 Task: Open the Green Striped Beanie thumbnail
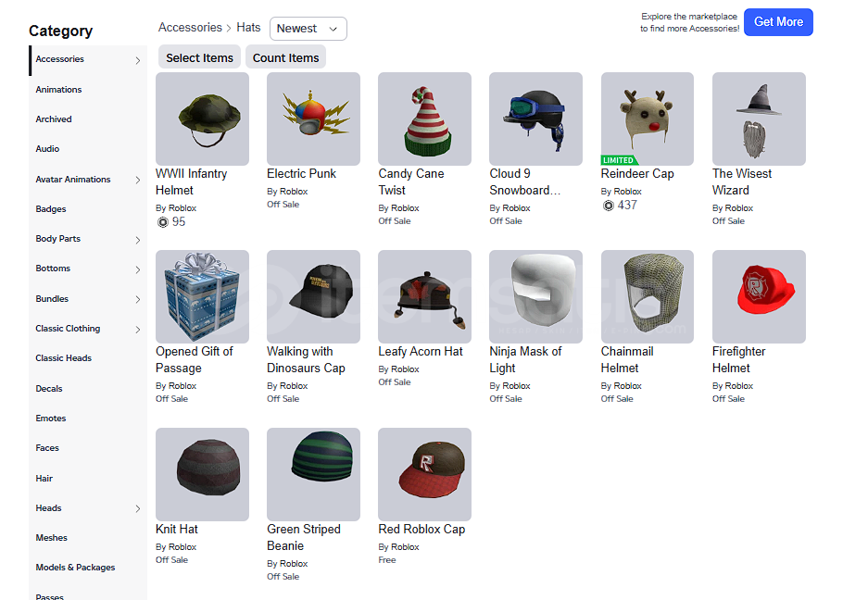pos(313,474)
